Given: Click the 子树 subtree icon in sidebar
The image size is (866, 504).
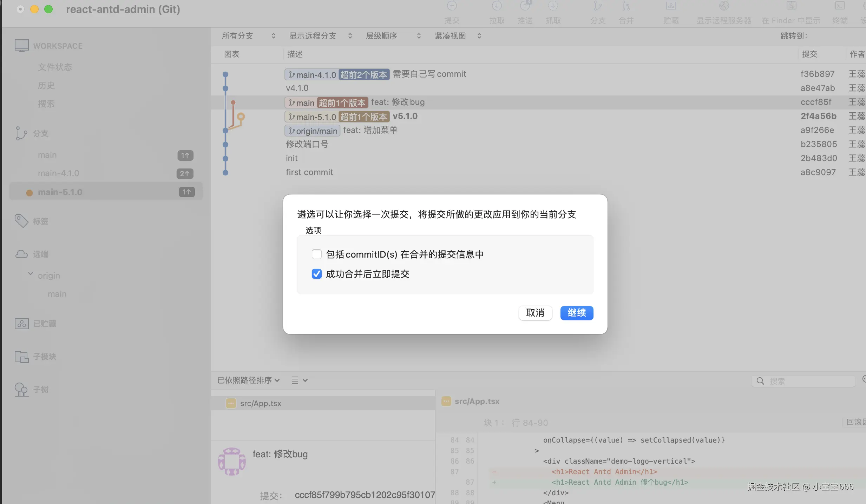Looking at the screenshot, I should click(x=21, y=389).
